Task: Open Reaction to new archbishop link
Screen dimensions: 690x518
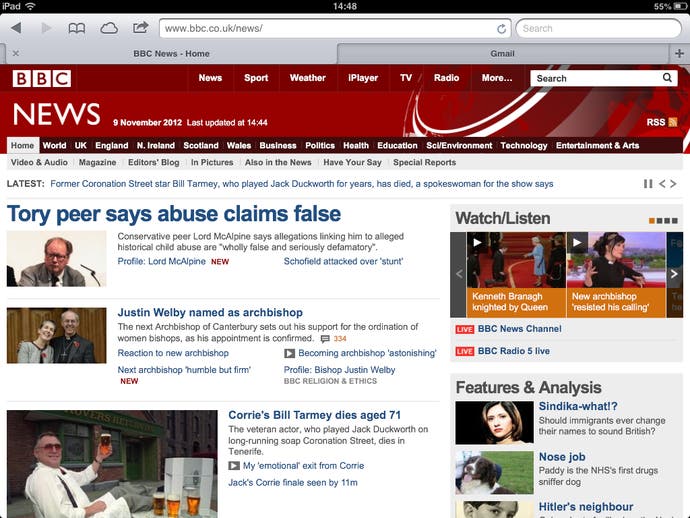Action: pyautogui.click(x=173, y=353)
